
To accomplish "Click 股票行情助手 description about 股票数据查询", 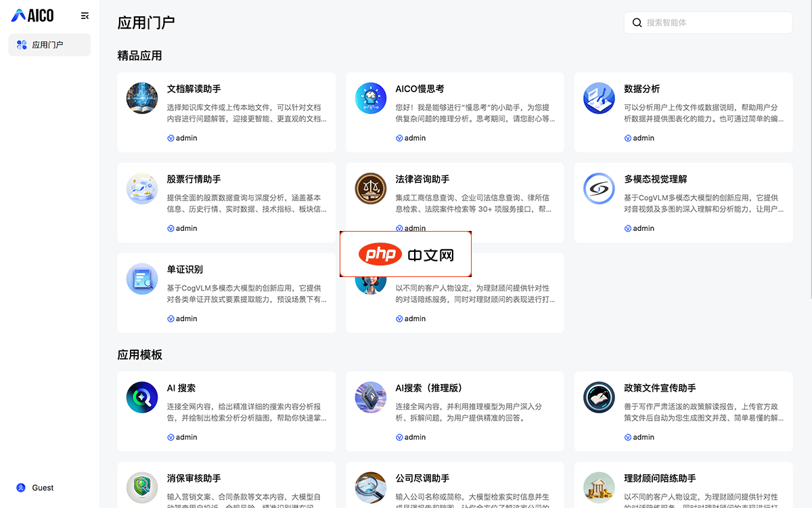I will click(x=247, y=203).
